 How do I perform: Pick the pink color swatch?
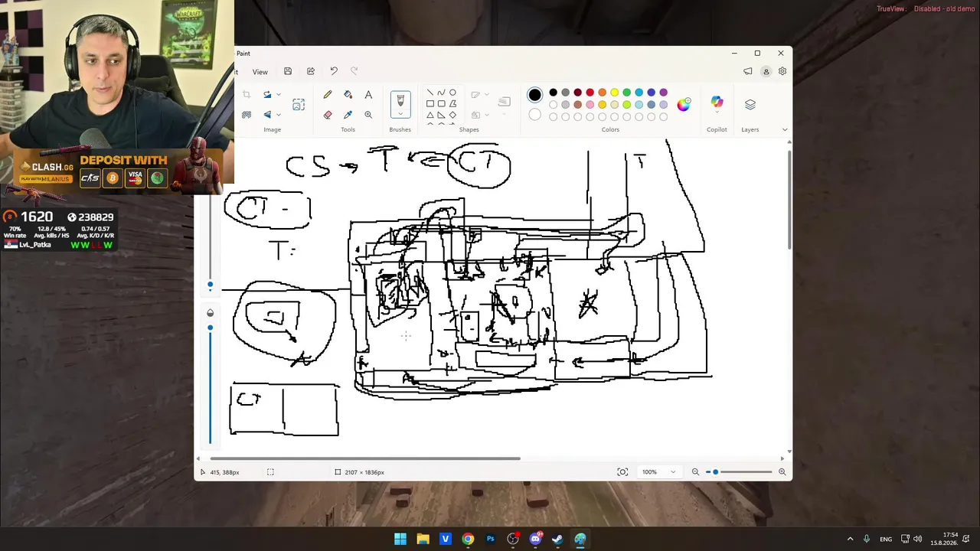coord(590,105)
